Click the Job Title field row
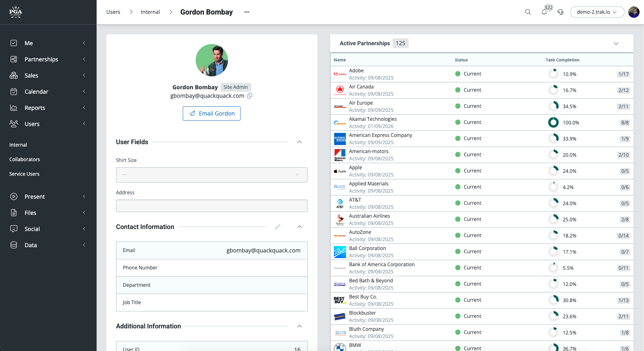 [x=212, y=303]
